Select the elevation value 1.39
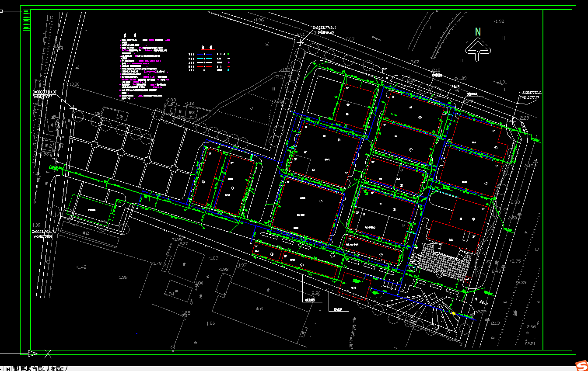The image size is (588, 371). pos(123,277)
